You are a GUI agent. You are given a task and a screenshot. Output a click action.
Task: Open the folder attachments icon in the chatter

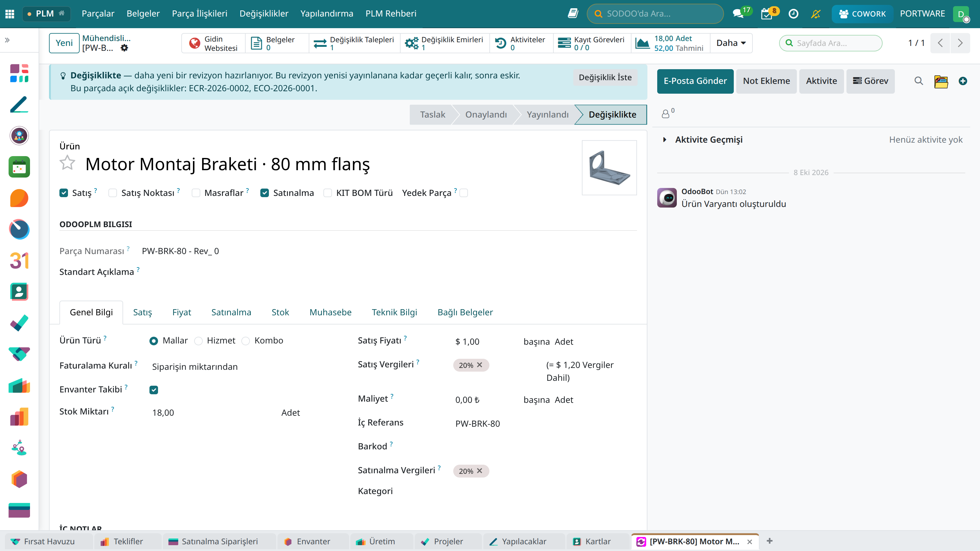coord(941,81)
